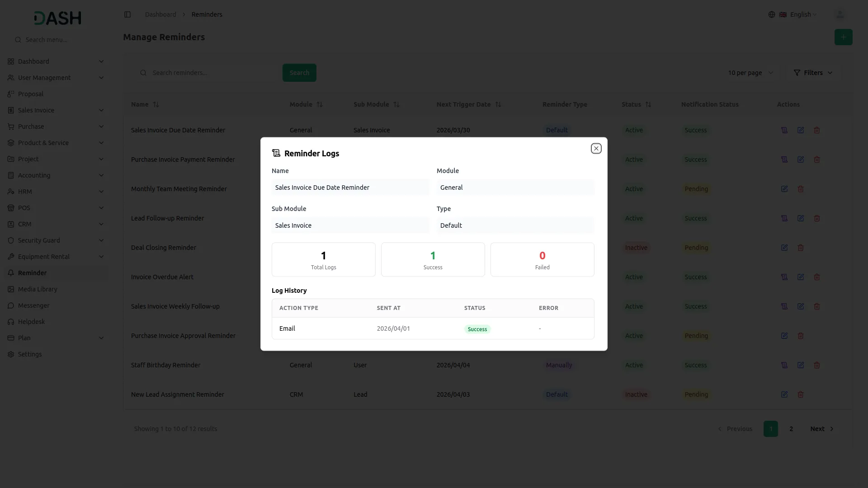Screen dimensions: 868x488
Task: Click edit icon for New Lead Assignment Reminder
Action: tap(784, 394)
